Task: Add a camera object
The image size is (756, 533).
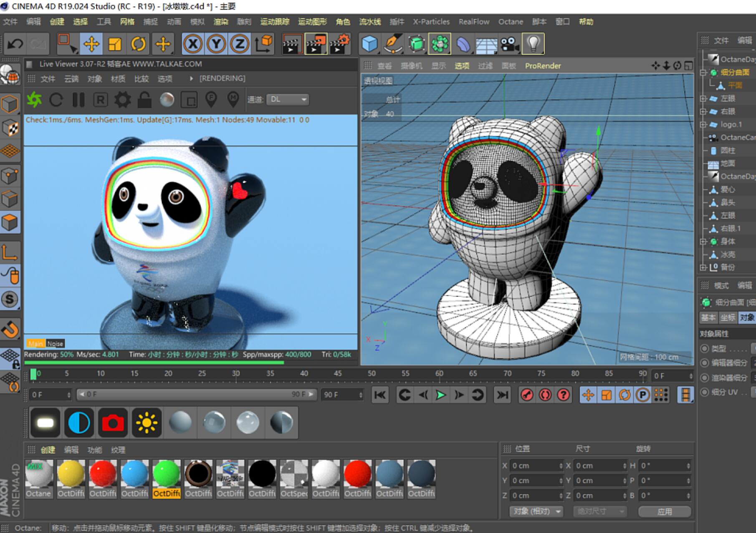Action: (509, 44)
